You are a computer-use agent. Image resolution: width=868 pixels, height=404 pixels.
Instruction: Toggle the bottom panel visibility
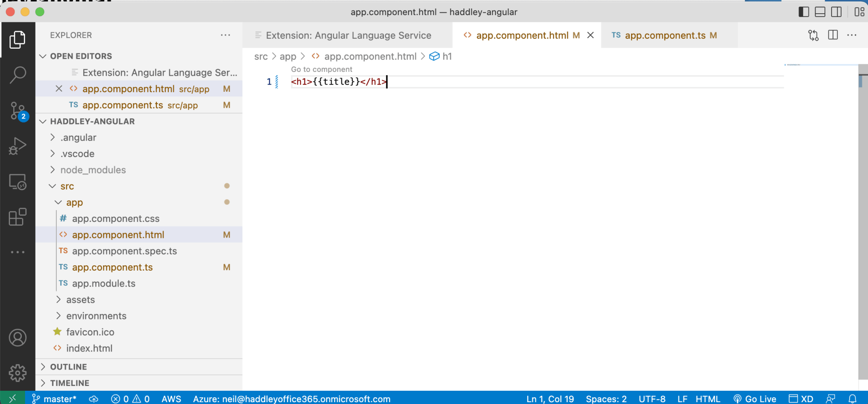coord(820,12)
